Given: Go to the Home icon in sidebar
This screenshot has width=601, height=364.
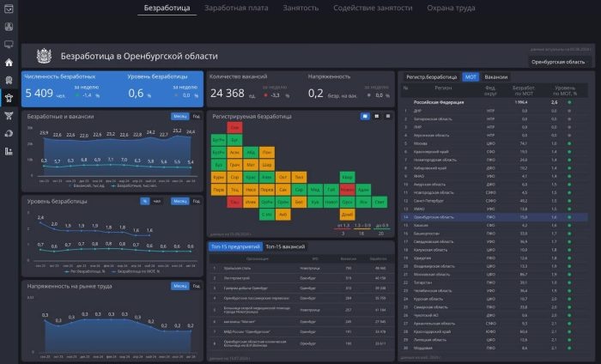Looking at the screenshot, I should click(x=9, y=63).
